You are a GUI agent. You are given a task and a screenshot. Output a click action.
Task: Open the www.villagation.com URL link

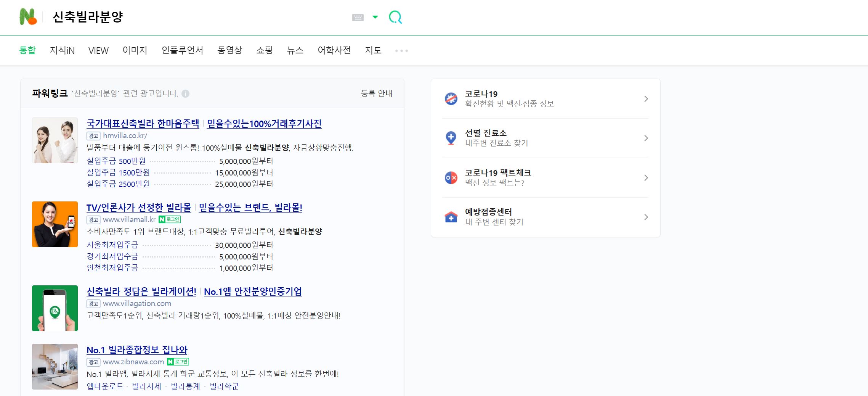click(x=137, y=304)
